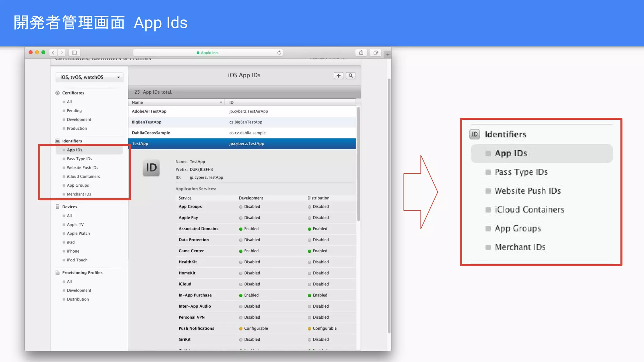Click the Devices section icon
Image resolution: width=644 pixels, height=362 pixels.
pos(58,207)
